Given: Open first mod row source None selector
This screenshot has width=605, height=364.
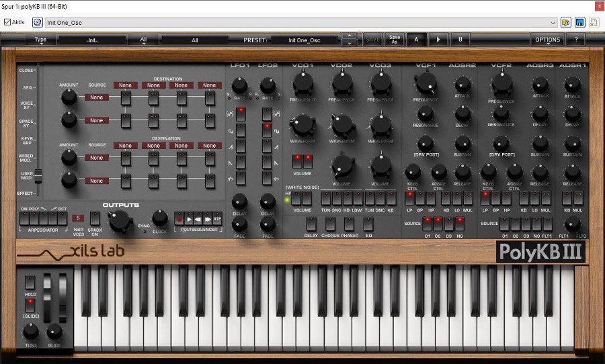Looking at the screenshot, I should (96, 97).
